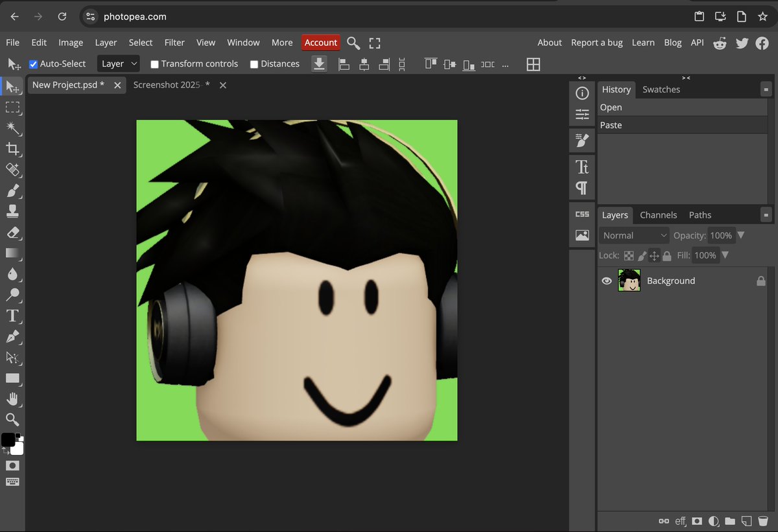The width and height of the screenshot is (778, 532).
Task: Open the Brush settings panel icon
Action: tap(582, 139)
